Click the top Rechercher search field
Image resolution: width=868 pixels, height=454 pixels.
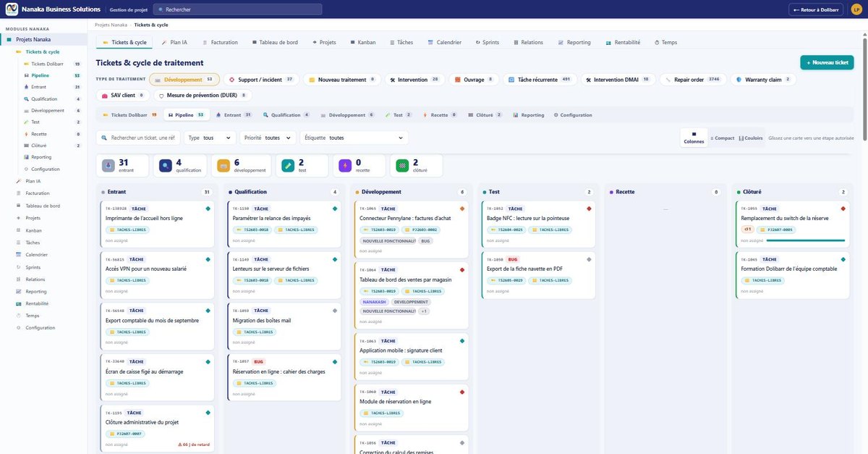pos(237,9)
